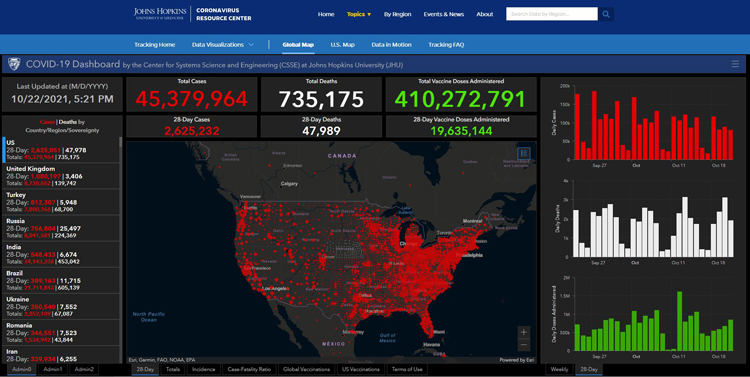Open the By Region navigation menu
Screen dimensions: 750x377
pos(397,14)
